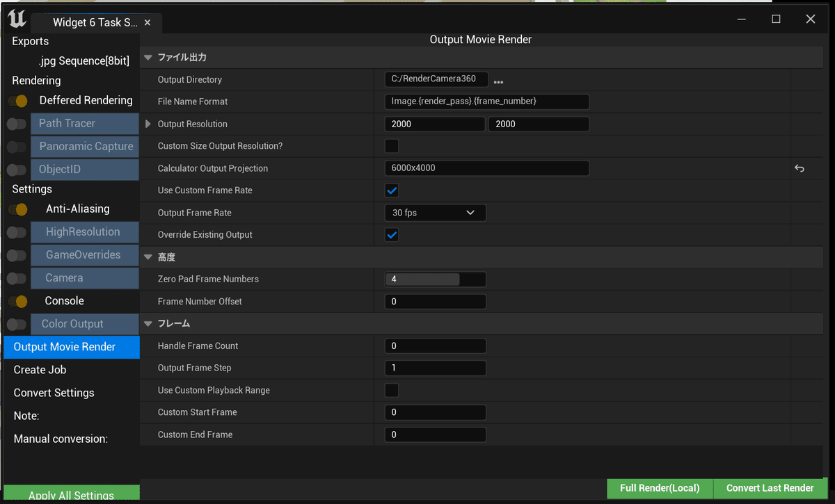Toggle the Anti-Aliasing switch
Viewport: 835px width, 504px height.
[x=17, y=209]
